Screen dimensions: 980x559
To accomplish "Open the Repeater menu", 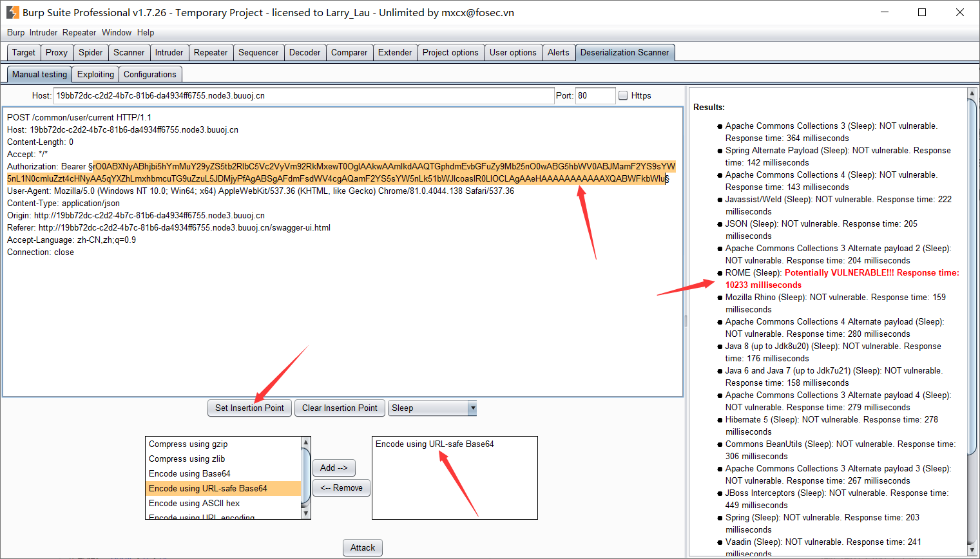I will click(x=79, y=32).
